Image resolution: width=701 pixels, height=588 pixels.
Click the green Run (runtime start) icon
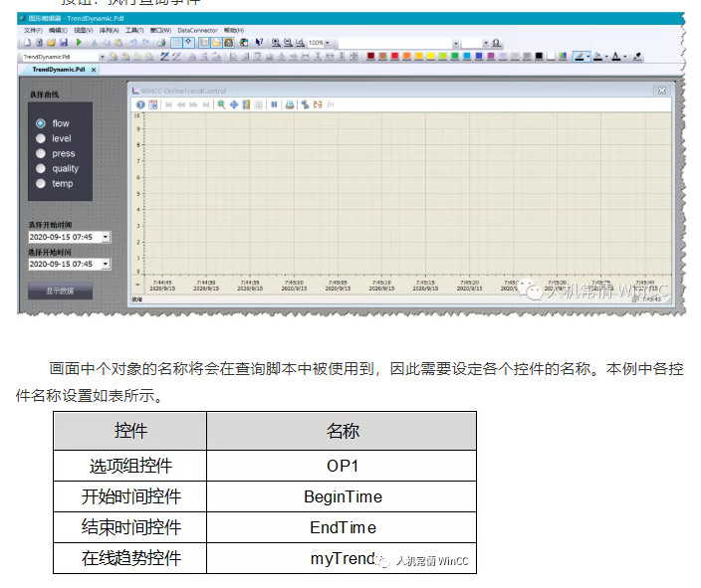pyautogui.click(x=77, y=43)
